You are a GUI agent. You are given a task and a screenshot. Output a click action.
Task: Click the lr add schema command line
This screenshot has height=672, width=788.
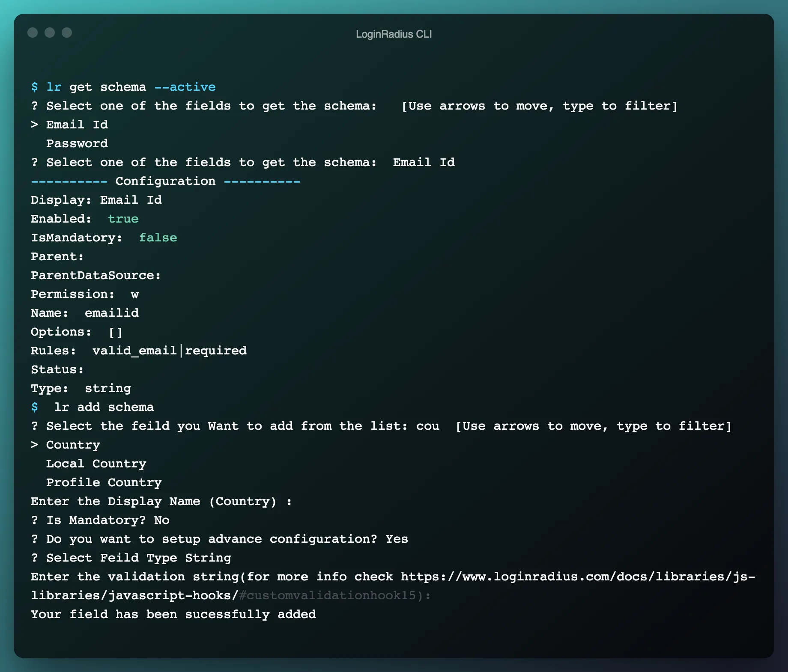click(x=104, y=407)
